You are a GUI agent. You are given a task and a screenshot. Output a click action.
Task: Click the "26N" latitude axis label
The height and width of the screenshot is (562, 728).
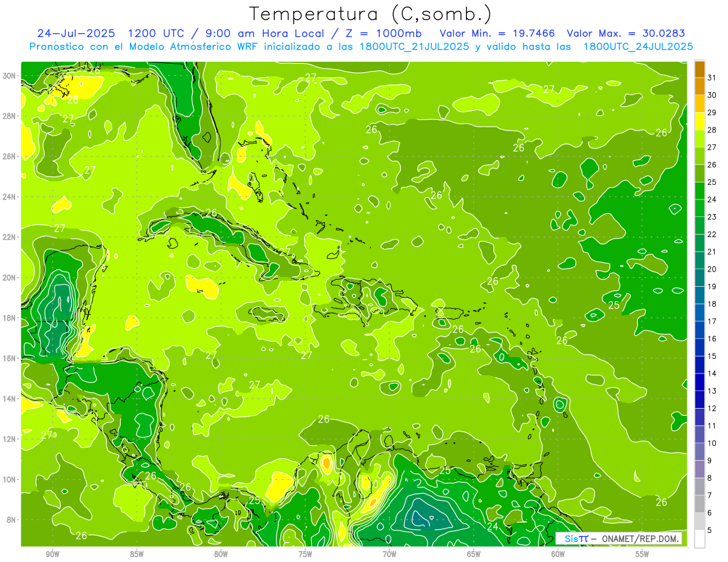[x=9, y=156]
